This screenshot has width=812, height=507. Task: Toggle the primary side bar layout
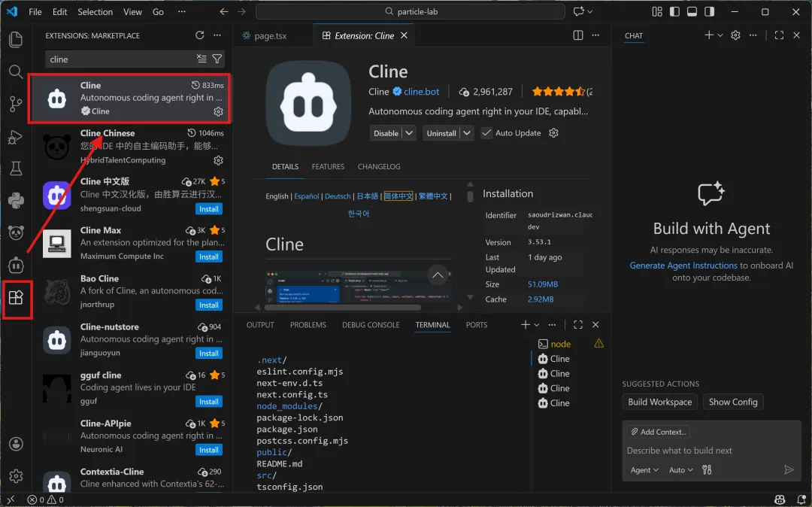tap(674, 11)
